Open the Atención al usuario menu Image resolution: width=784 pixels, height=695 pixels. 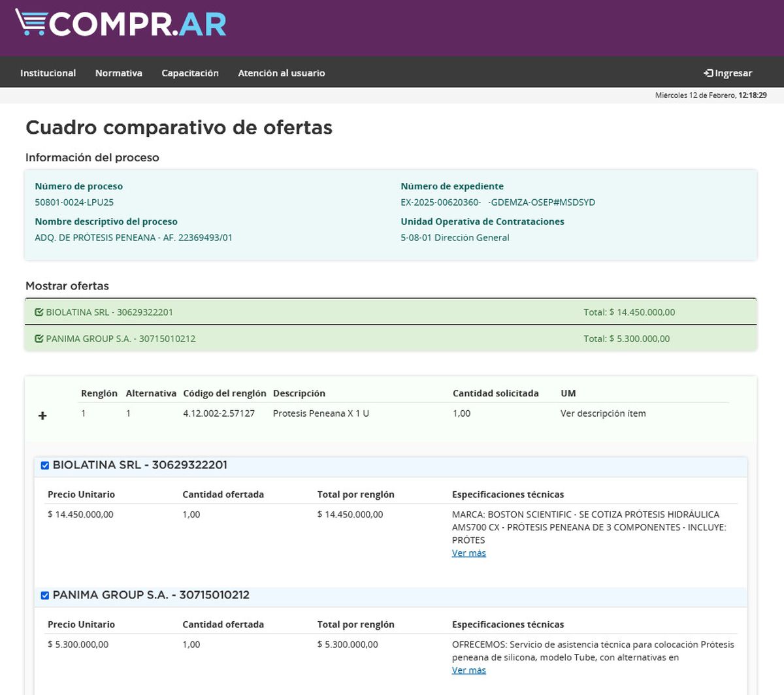pos(281,73)
